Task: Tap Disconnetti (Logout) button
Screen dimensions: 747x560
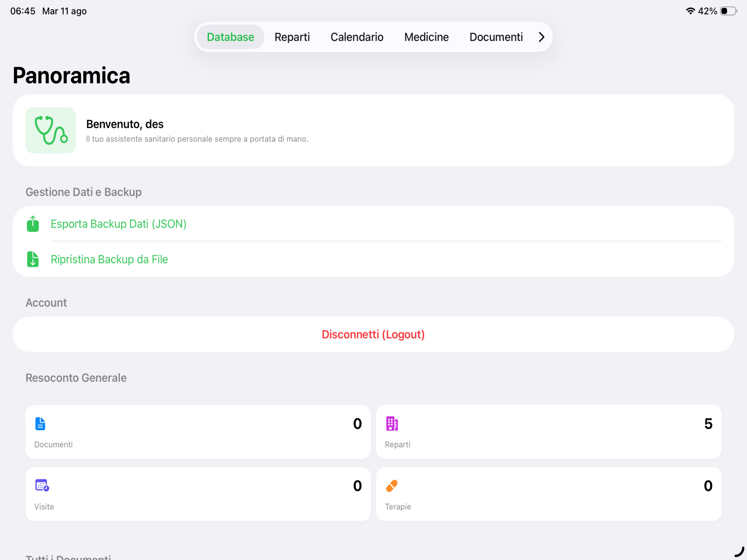Action: pos(373,334)
